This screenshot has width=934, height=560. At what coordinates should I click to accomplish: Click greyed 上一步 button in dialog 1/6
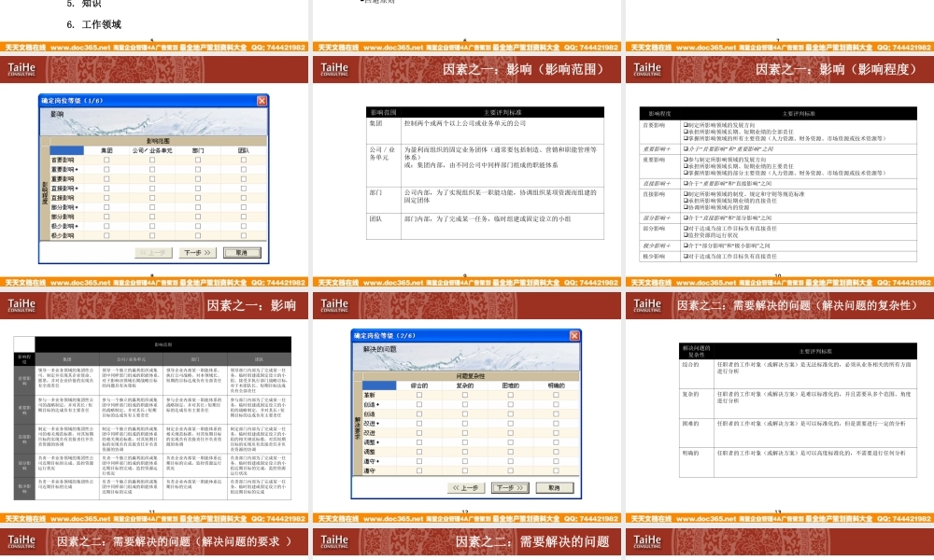(153, 253)
